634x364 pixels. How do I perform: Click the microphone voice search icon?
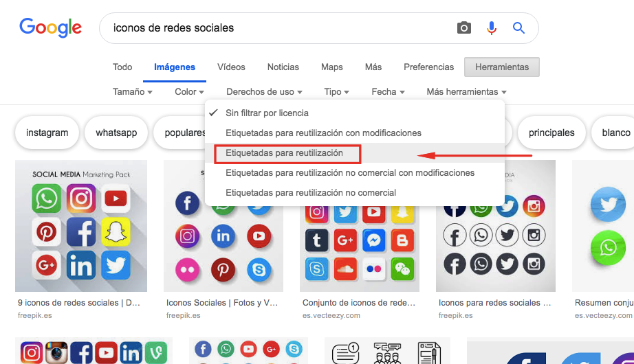pos(491,28)
